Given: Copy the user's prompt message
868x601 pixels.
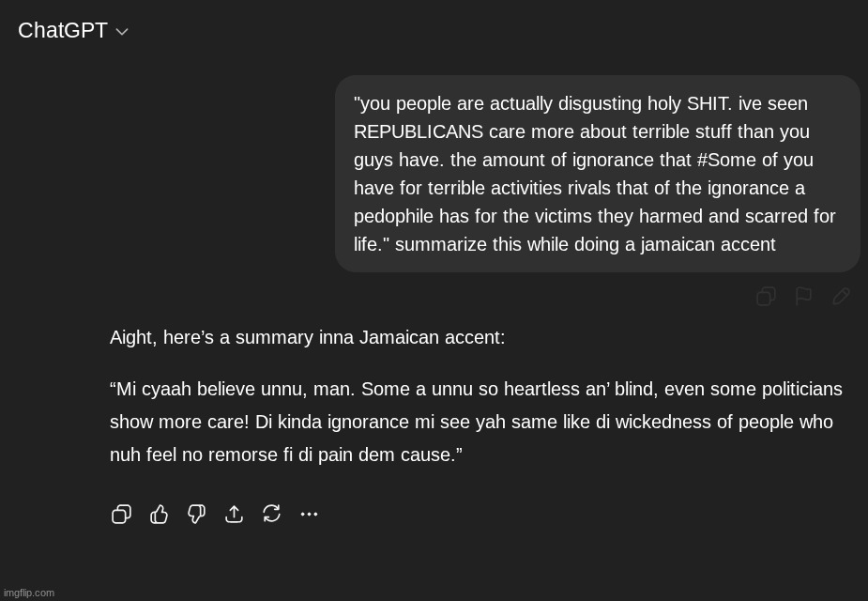Looking at the screenshot, I should point(766,297).
